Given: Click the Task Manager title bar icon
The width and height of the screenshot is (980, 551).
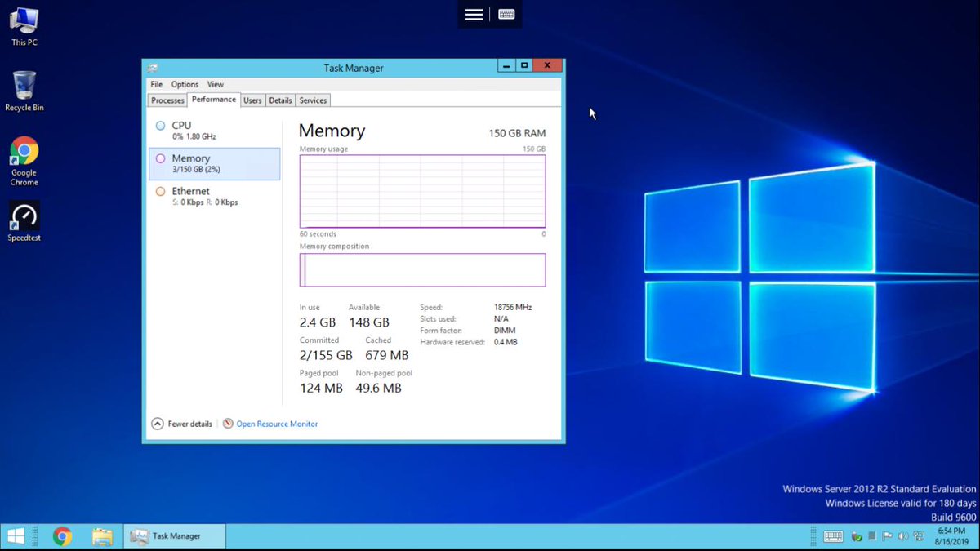Looking at the screenshot, I should [x=153, y=68].
